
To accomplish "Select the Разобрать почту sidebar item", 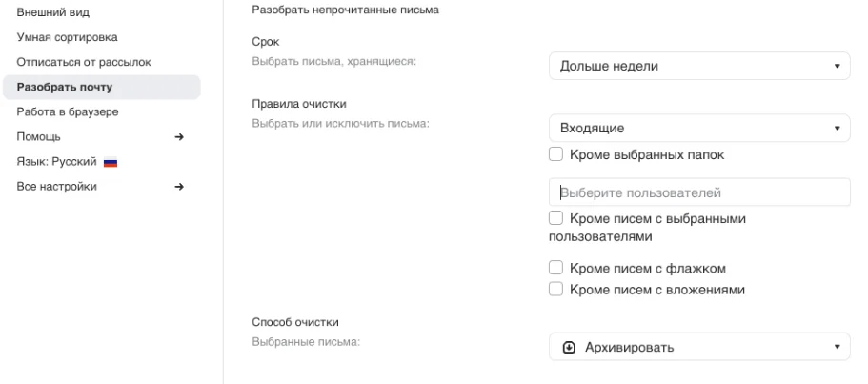I will click(65, 87).
